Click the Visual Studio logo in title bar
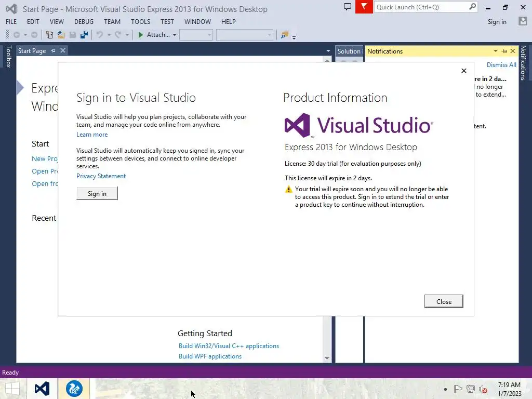Screen dimensions: 532x399 coord(11,9)
